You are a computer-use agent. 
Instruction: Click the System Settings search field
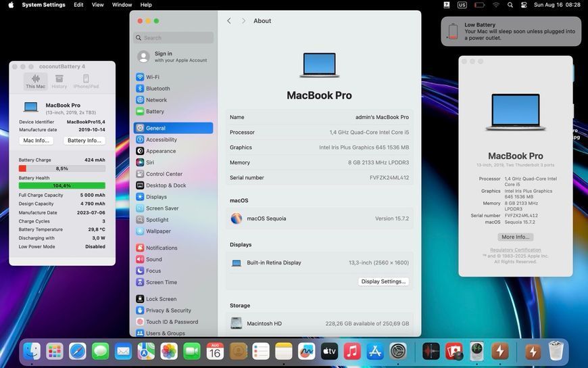tap(173, 38)
